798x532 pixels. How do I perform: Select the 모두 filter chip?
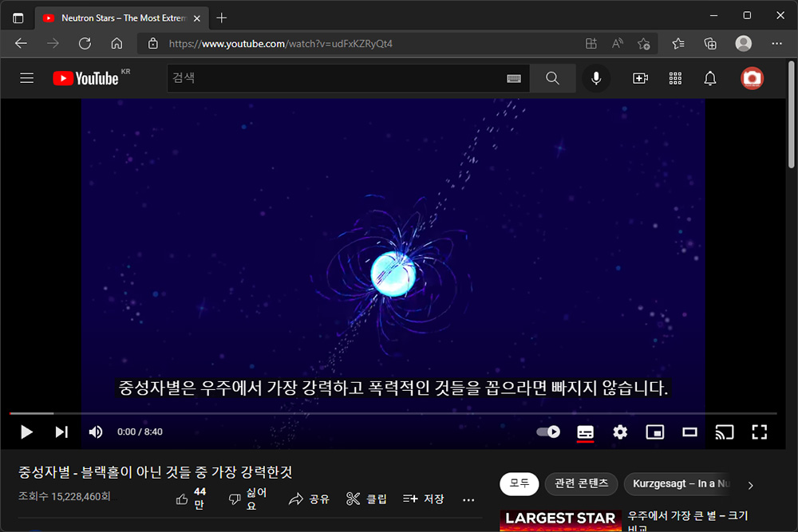click(x=519, y=483)
